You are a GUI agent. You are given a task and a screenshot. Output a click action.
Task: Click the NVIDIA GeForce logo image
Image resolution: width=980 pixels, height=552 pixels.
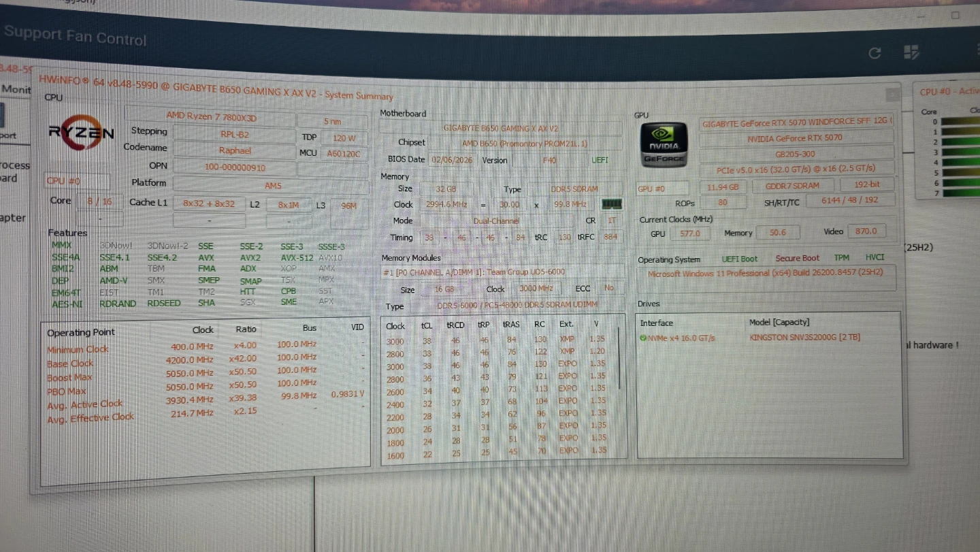pos(664,144)
